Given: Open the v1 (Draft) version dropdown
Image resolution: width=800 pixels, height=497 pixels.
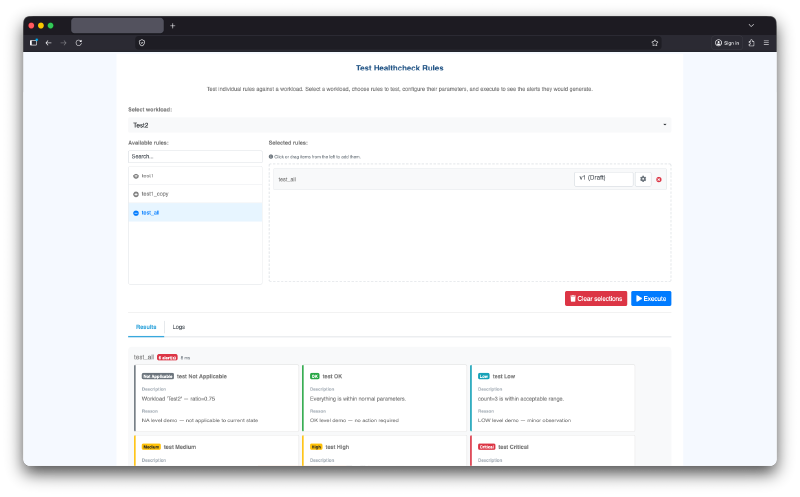Looking at the screenshot, I should click(604, 179).
